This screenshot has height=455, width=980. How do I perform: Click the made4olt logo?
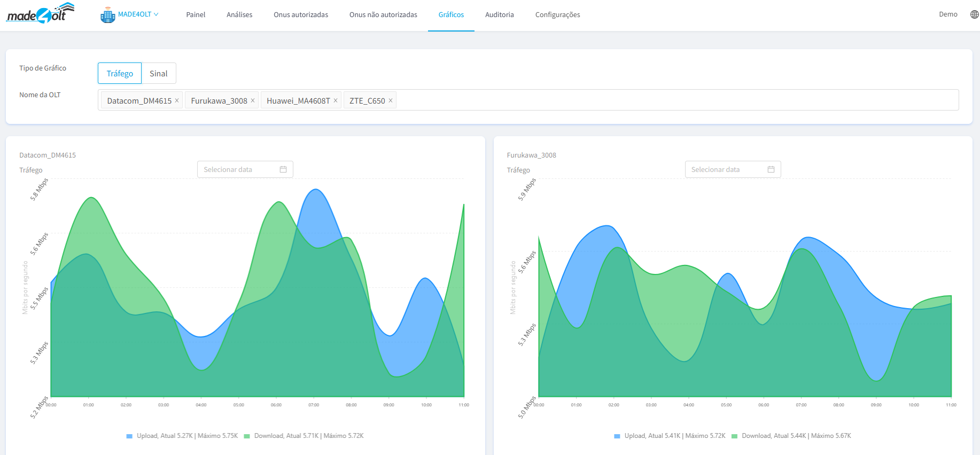(x=41, y=13)
